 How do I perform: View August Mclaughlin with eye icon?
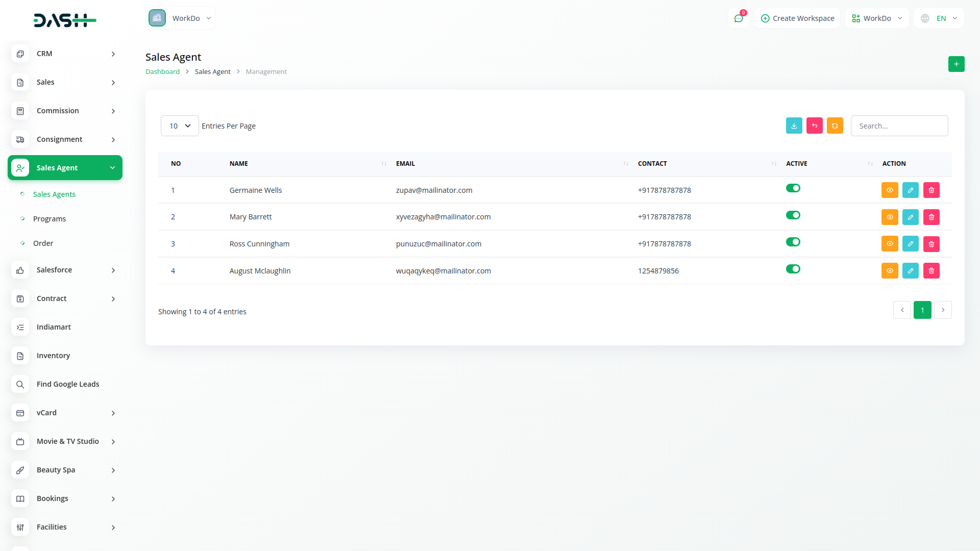pyautogui.click(x=890, y=270)
